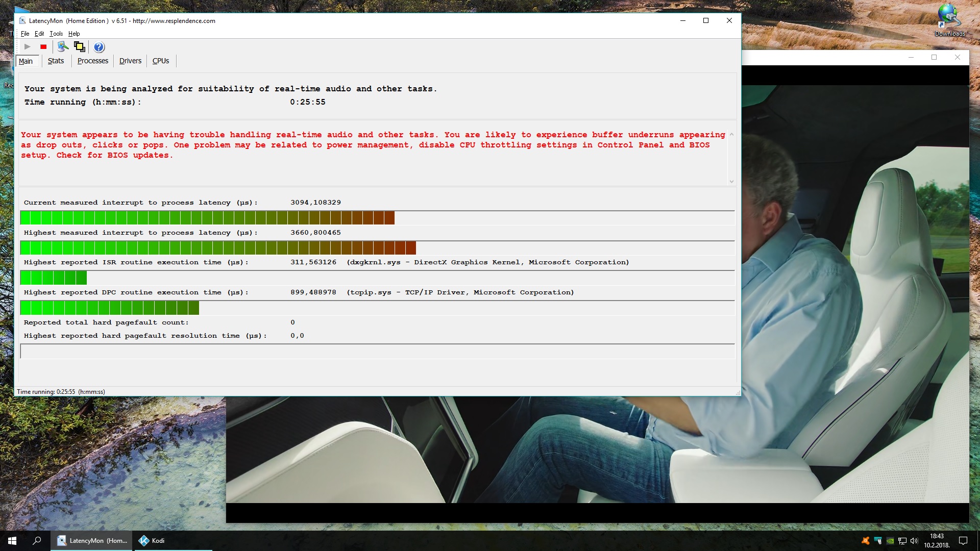Open the Help menu
Viewport: 980px width, 551px height.
click(x=74, y=34)
